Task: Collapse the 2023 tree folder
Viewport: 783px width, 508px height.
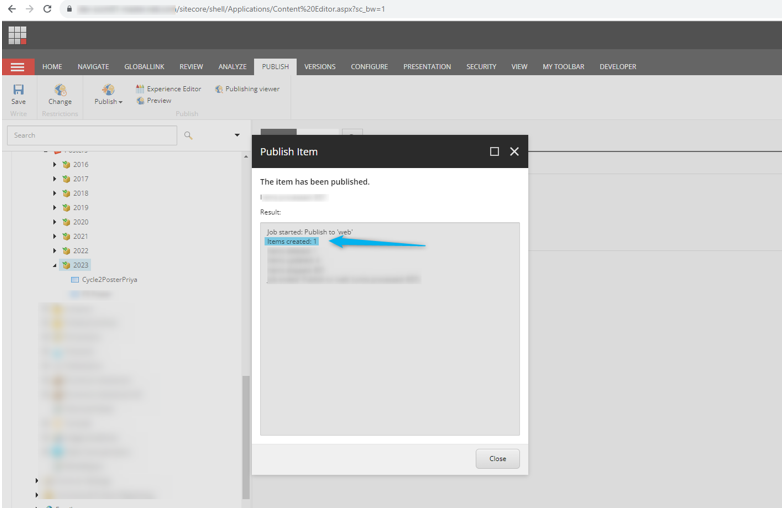Action: pyautogui.click(x=54, y=265)
